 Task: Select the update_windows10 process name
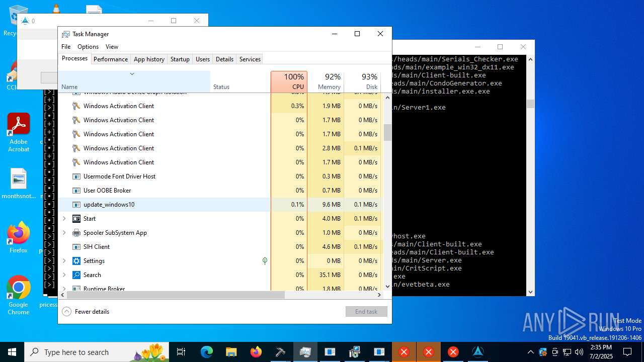[x=109, y=205]
